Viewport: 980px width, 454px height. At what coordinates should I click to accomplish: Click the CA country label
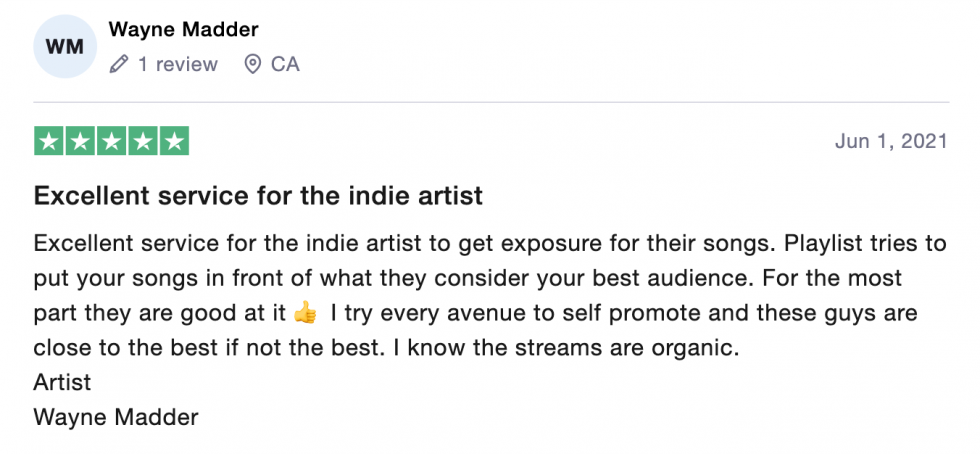tap(285, 64)
